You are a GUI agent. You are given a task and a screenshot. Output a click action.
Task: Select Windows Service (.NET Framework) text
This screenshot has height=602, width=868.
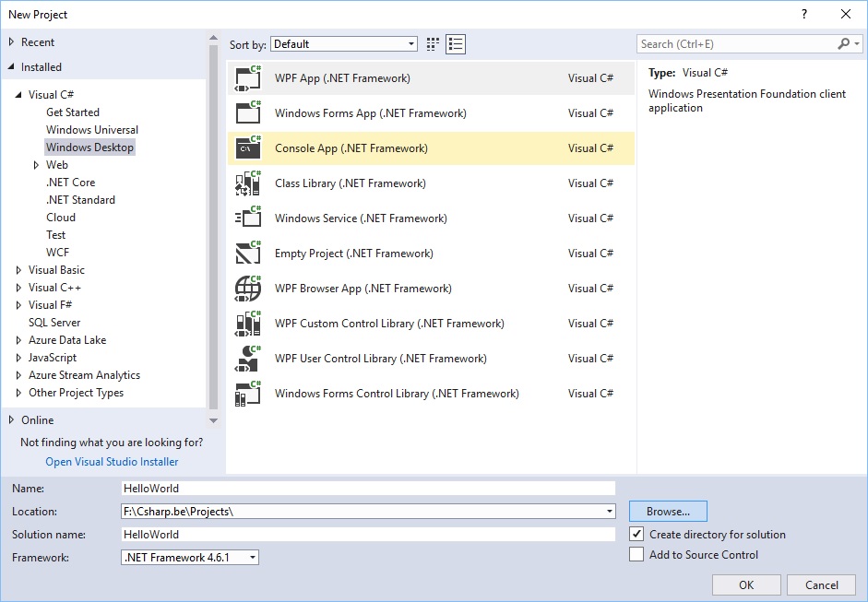pyautogui.click(x=361, y=218)
